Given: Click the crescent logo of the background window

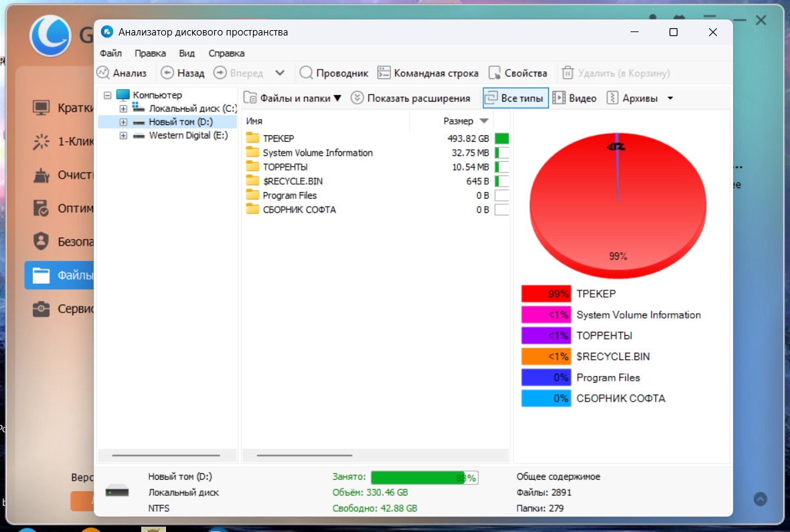Looking at the screenshot, I should (50, 35).
